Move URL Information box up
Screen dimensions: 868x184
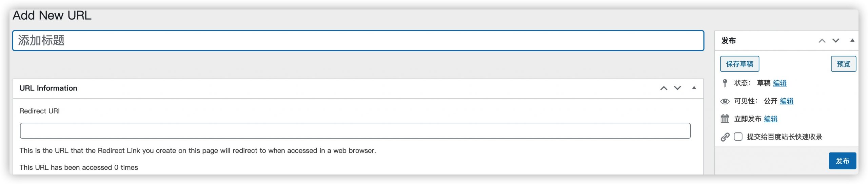coord(664,88)
